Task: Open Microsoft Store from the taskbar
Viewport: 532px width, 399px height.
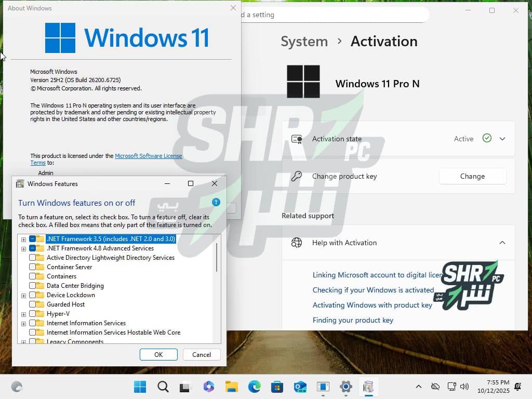Action: (277, 387)
